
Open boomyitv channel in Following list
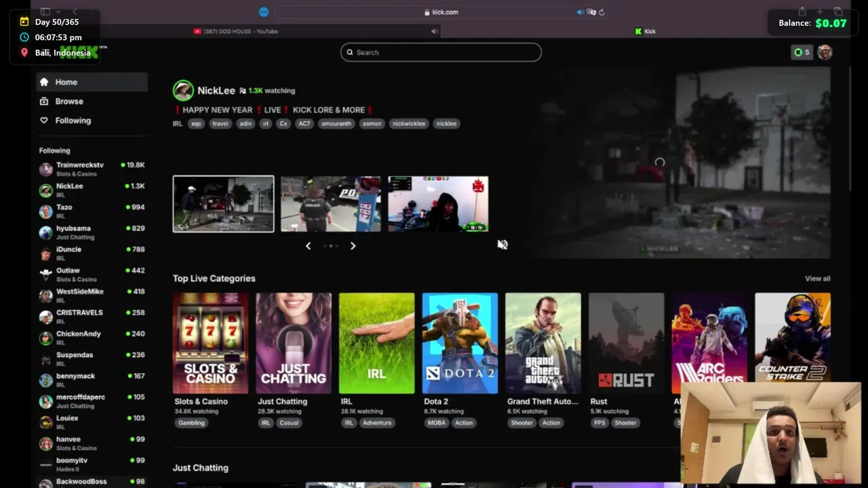click(92, 464)
